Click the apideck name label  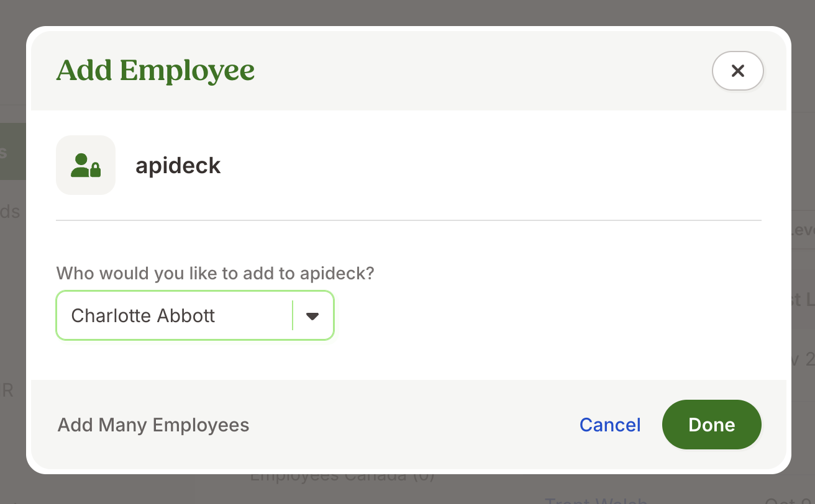[178, 165]
